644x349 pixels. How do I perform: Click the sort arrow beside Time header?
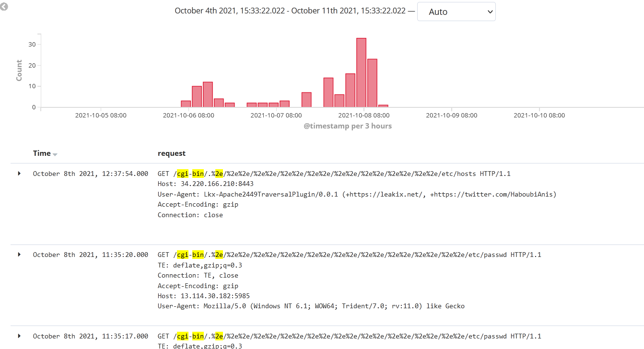[55, 154]
